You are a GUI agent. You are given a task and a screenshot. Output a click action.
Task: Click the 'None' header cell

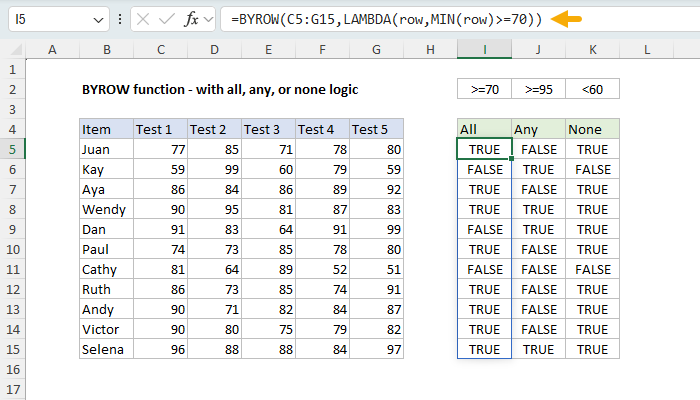pyautogui.click(x=592, y=129)
